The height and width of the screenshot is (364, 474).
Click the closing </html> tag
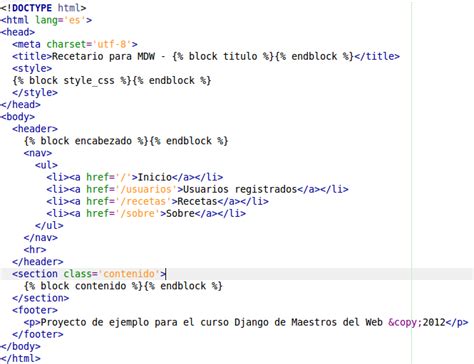click(x=20, y=358)
